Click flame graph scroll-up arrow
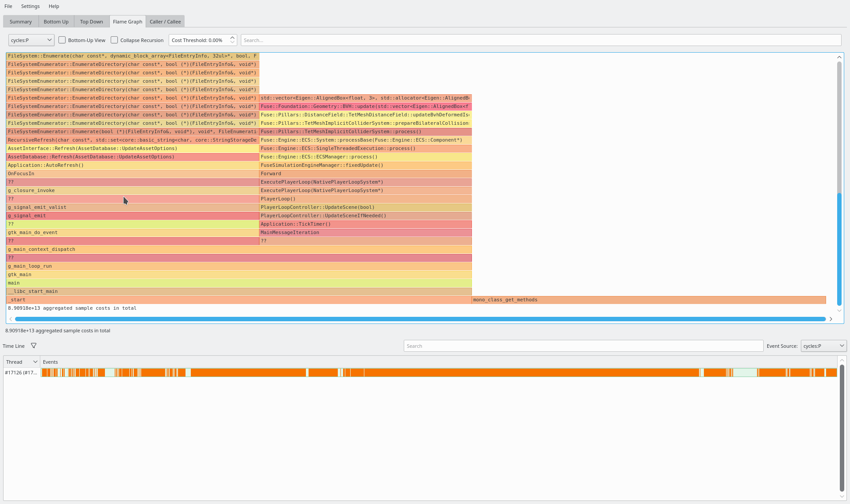 pos(839,57)
